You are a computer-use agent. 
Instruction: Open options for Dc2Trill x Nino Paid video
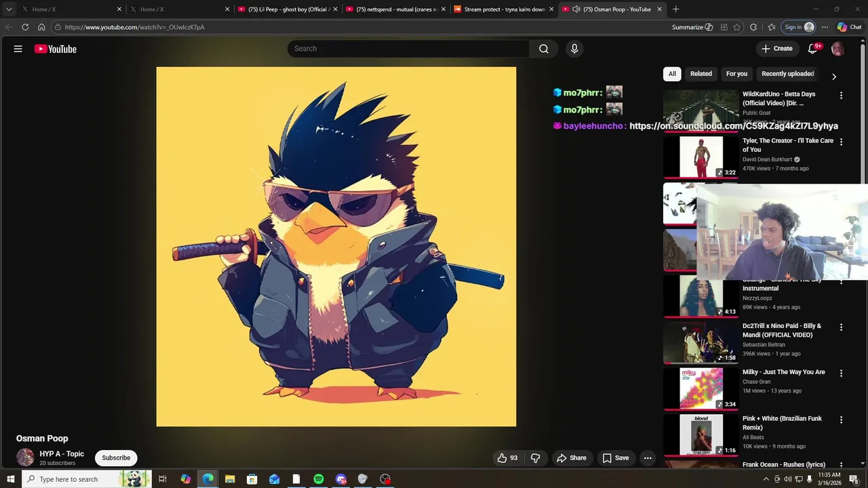click(x=842, y=327)
